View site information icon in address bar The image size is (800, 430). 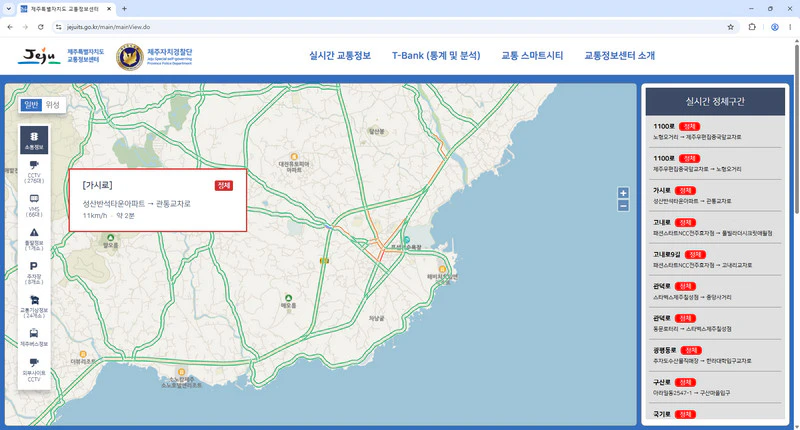pos(59,27)
